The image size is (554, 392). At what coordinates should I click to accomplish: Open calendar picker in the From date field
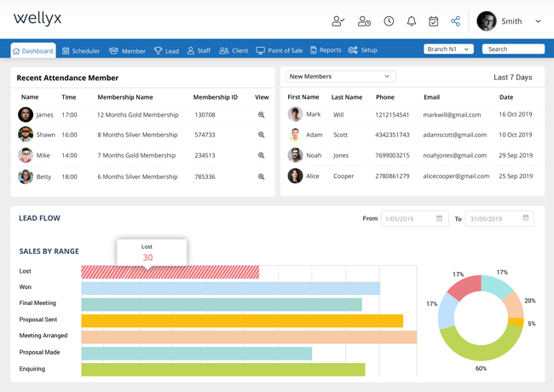point(440,219)
